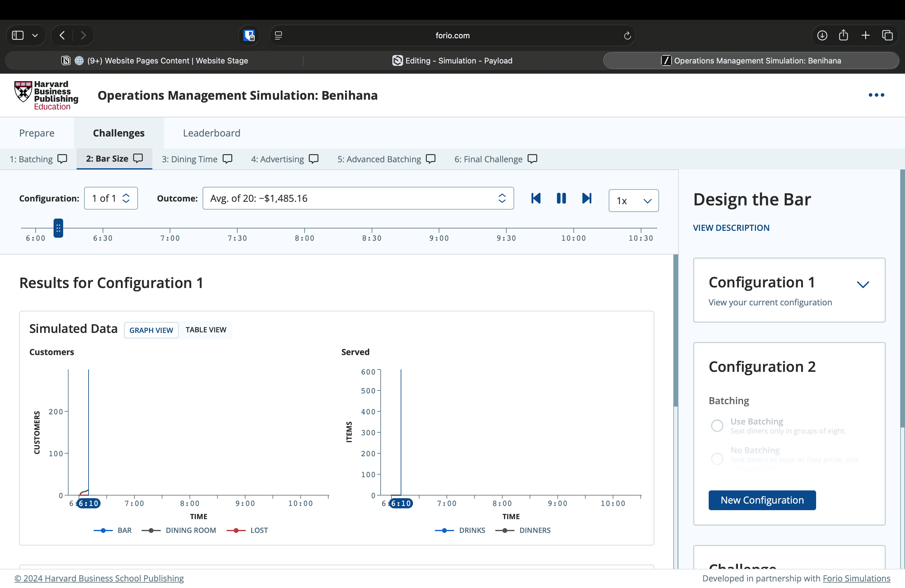Click the timeline slider handle
The height and width of the screenshot is (588, 905).
click(58, 228)
